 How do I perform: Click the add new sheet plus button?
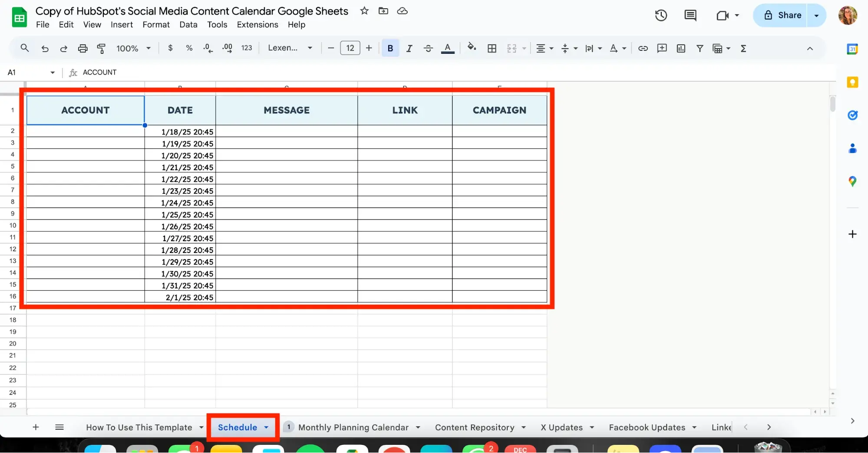pos(36,427)
